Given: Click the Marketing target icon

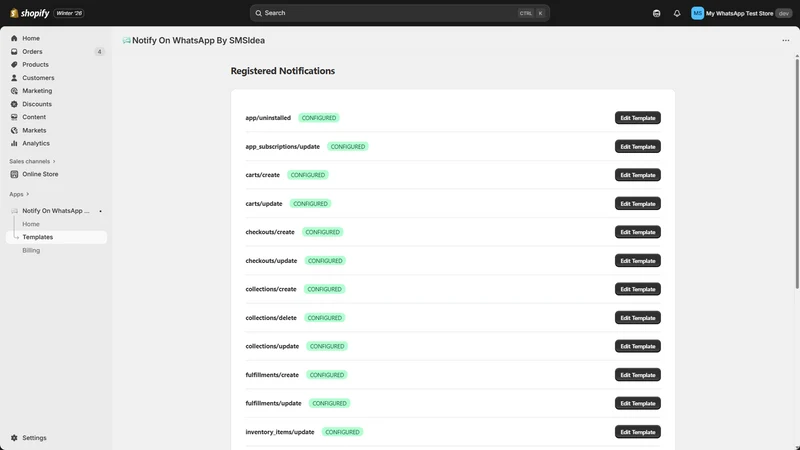Looking at the screenshot, I should (x=14, y=91).
